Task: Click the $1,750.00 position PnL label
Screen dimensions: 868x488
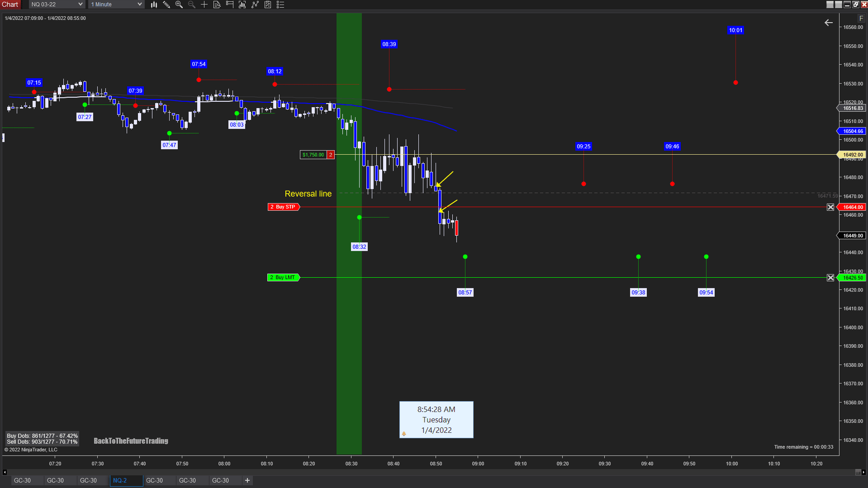Action: pyautogui.click(x=313, y=155)
